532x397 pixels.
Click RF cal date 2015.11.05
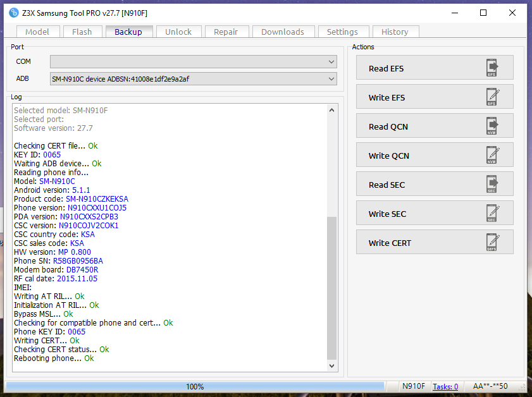(x=77, y=278)
